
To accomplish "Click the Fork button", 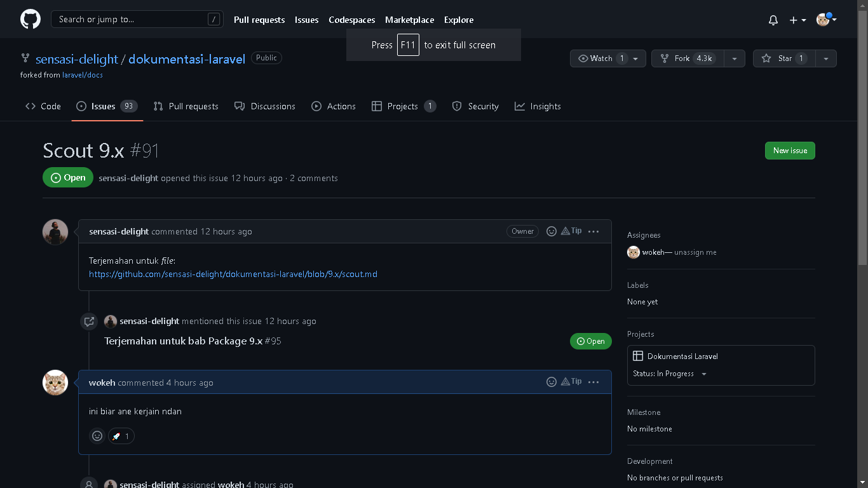I will click(x=688, y=58).
